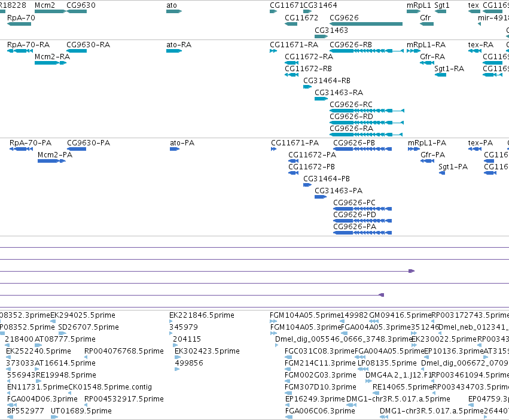Open transcript CG9626-RA label
The height and width of the screenshot is (420, 509).
click(x=352, y=128)
